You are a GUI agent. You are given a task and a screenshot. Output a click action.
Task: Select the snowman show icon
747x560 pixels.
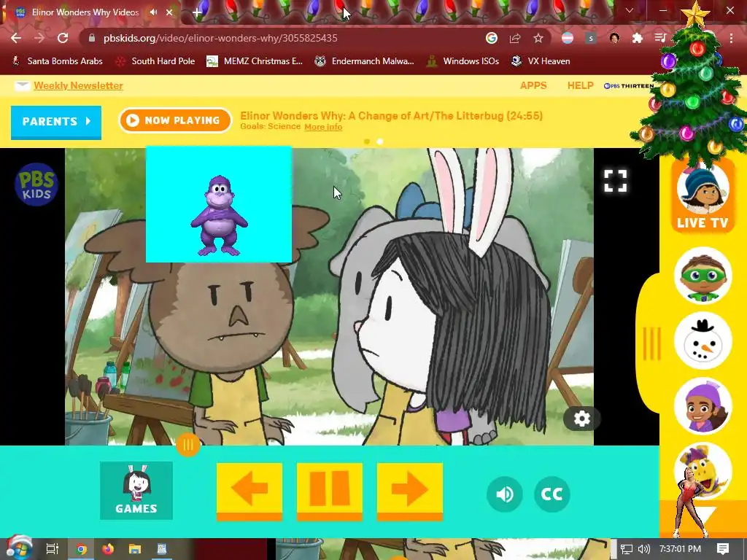pos(703,341)
